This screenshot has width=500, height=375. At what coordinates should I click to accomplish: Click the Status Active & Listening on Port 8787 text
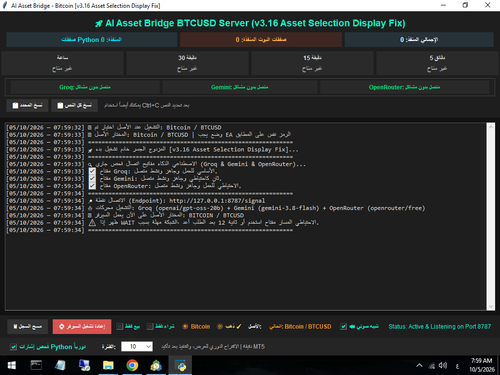pyautogui.click(x=440, y=326)
